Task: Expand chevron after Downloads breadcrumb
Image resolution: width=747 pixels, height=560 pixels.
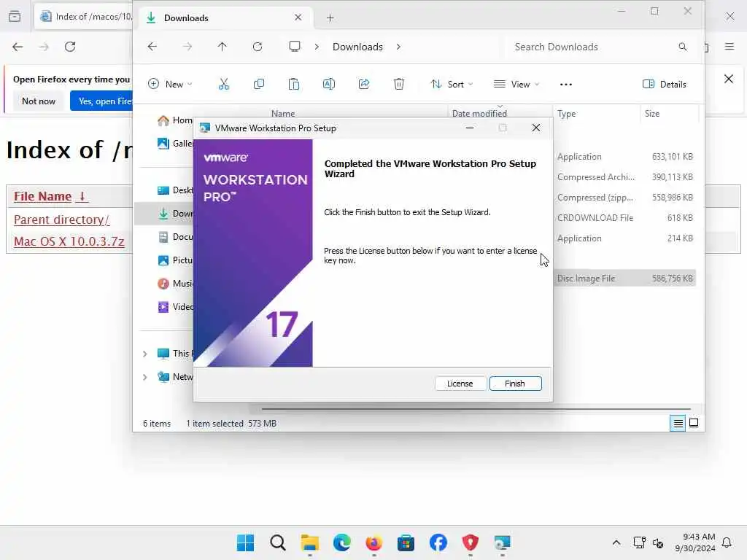Action: click(x=398, y=47)
